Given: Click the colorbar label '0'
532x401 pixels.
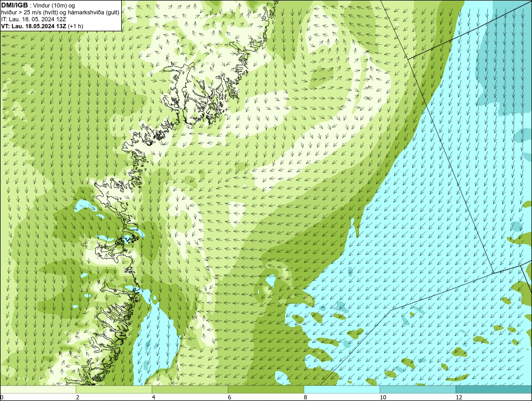Looking at the screenshot, I should pos(2,397).
